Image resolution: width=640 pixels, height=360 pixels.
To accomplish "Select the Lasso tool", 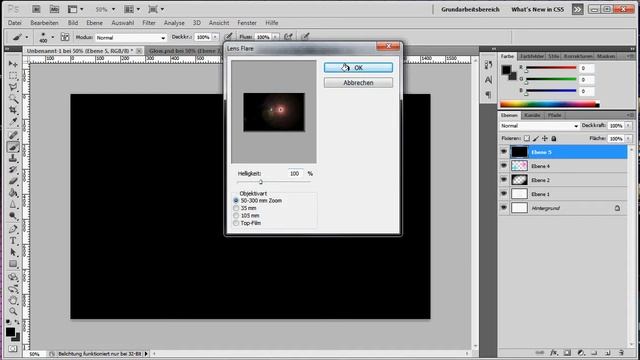I will tap(13, 87).
